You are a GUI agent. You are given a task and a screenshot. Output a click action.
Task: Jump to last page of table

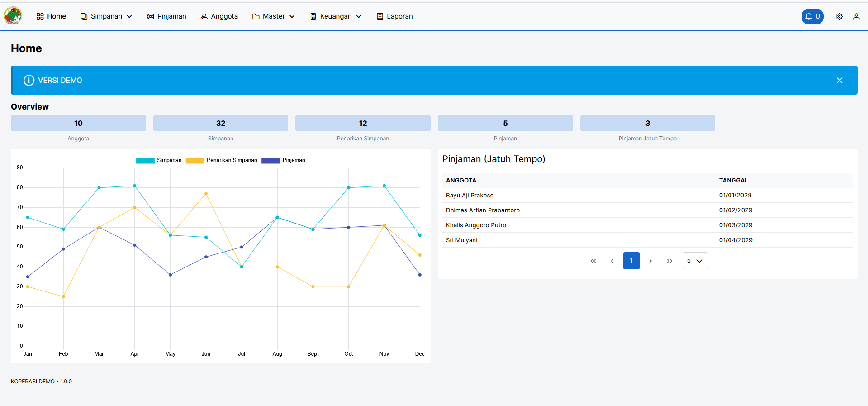(x=669, y=261)
